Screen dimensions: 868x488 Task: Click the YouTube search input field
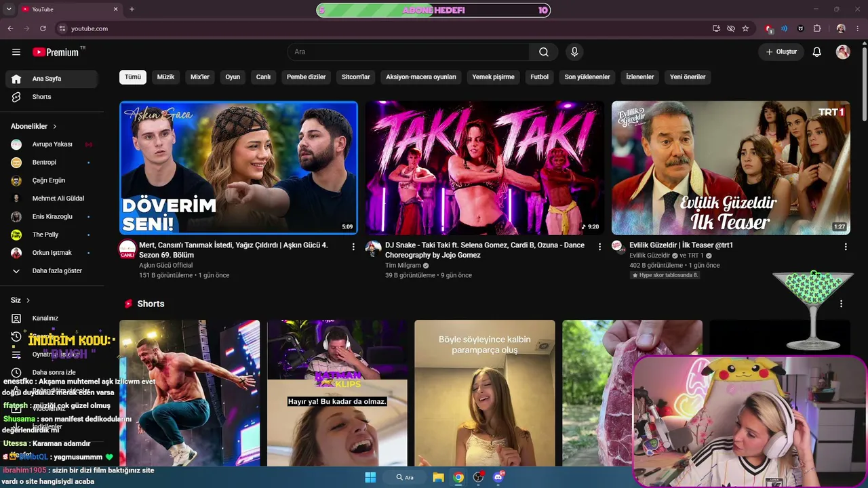[x=408, y=52]
